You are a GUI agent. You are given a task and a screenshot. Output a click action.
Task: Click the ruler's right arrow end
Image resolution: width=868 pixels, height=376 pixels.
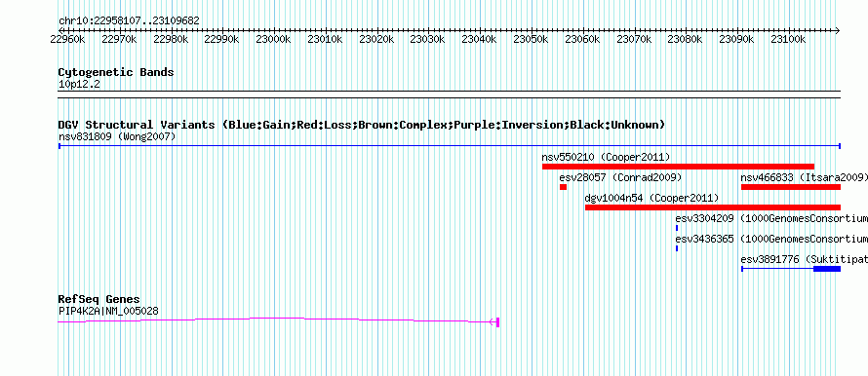click(x=838, y=30)
